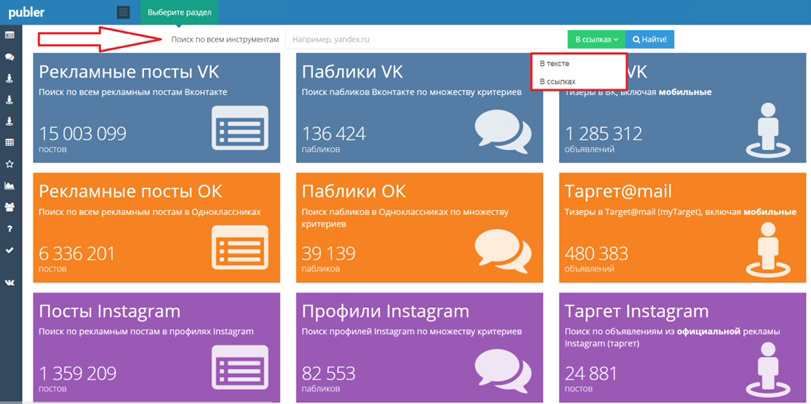Image resolution: width=811 pixels, height=404 pixels.
Task: Click the list icon in Рекламные посты VK card
Action: 240,128
